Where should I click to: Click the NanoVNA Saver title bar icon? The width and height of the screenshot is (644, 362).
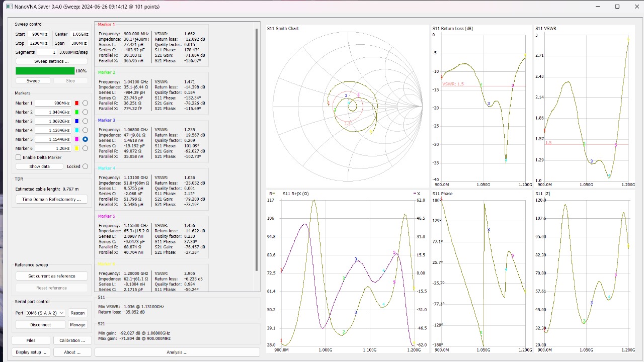point(9,7)
